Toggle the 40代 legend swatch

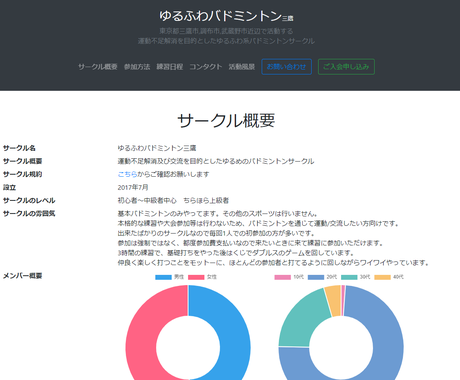[383, 277]
